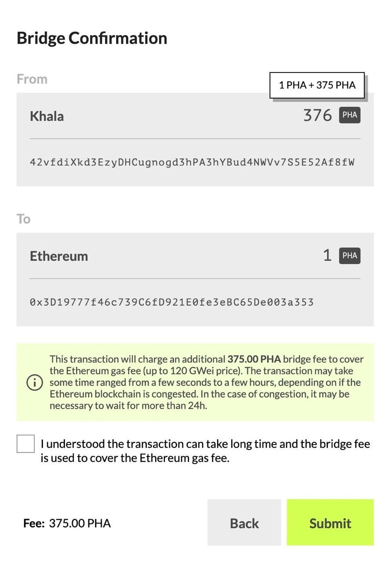Viewport: 392px width, 563px height.
Task: Click the "I understood the transaction" label text
Action: pos(205,450)
